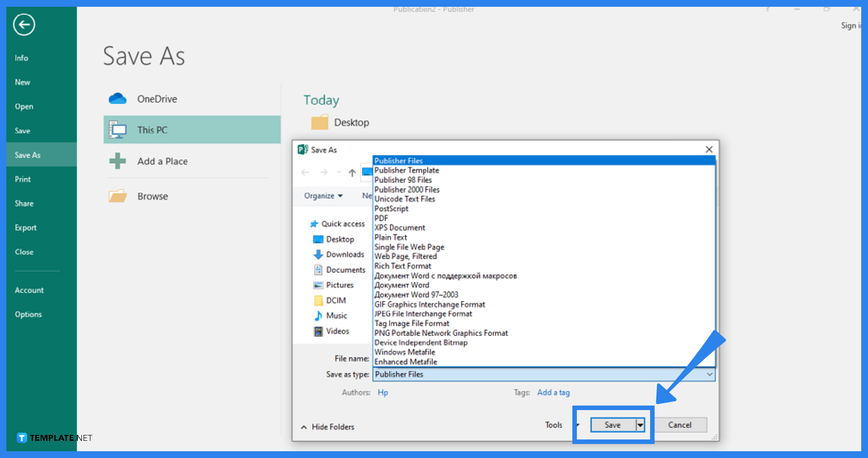Open the DCIM folder icon
This screenshot has width=868, height=458.
[x=318, y=300]
